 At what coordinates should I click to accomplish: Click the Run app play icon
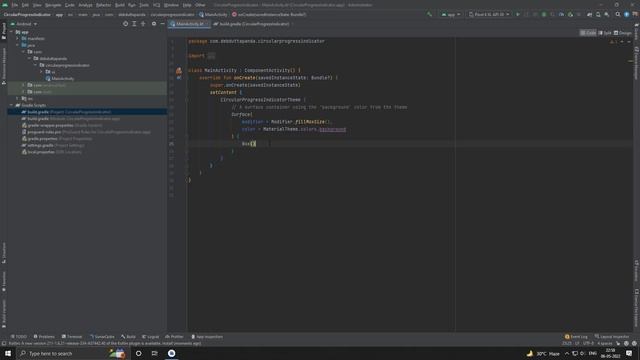(x=518, y=14)
